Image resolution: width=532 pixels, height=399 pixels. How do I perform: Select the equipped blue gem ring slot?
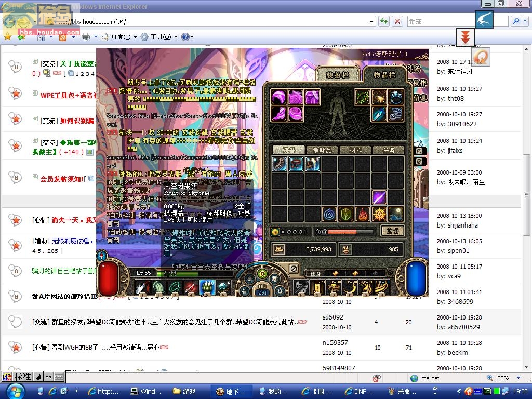[395, 97]
